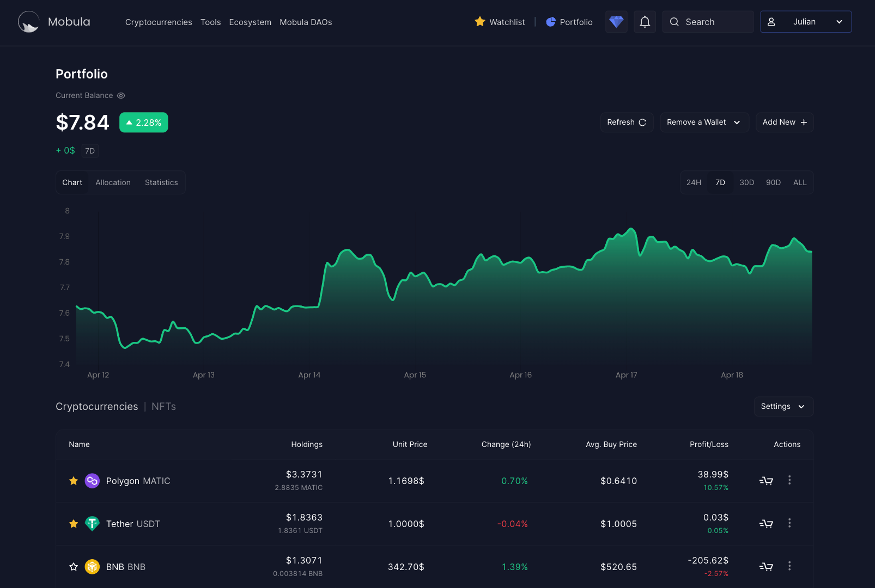Click Polygon holdings value $3.3731
This screenshot has width=875, height=588.
pyautogui.click(x=304, y=474)
